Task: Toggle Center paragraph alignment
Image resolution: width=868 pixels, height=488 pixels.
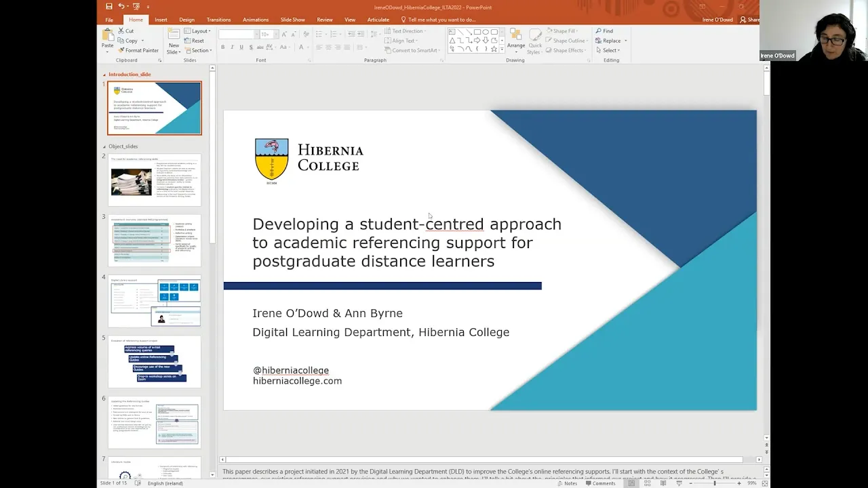Action: [328, 47]
